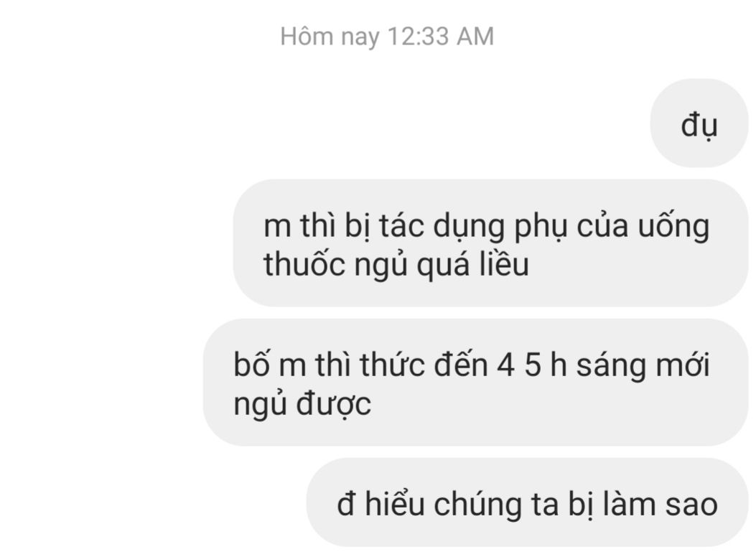Tap the 'đ hiểu chúng ta bị làm sao' bubble
The image size is (756, 557).
pyautogui.click(x=527, y=502)
